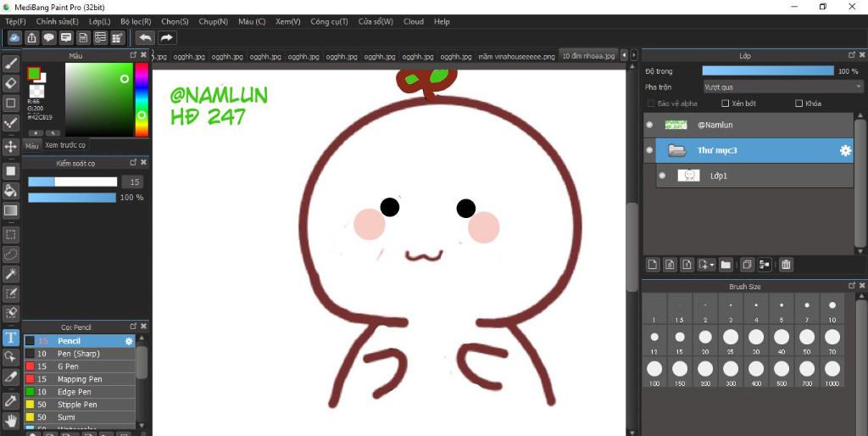868x436 pixels.
Task: Show next document tabs with right arrow
Action: (634, 55)
